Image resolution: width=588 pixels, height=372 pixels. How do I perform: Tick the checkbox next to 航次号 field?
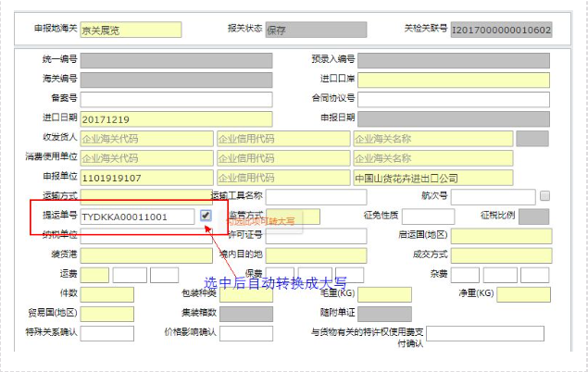(x=544, y=195)
